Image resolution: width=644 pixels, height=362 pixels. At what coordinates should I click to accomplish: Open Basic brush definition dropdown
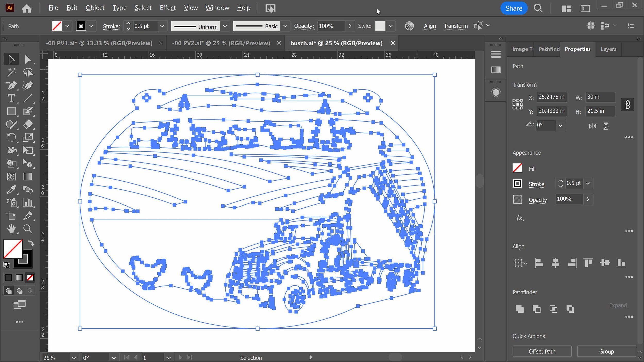[x=285, y=26]
